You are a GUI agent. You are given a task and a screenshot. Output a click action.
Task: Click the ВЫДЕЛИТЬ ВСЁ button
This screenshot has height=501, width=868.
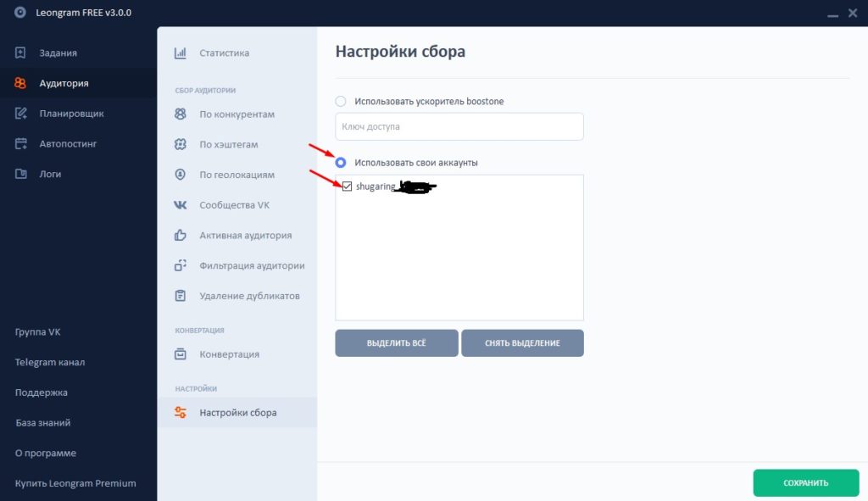397,343
